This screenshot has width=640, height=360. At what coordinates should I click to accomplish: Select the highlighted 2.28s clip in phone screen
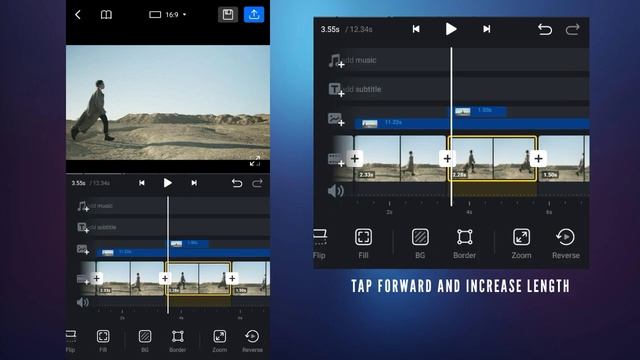198,278
